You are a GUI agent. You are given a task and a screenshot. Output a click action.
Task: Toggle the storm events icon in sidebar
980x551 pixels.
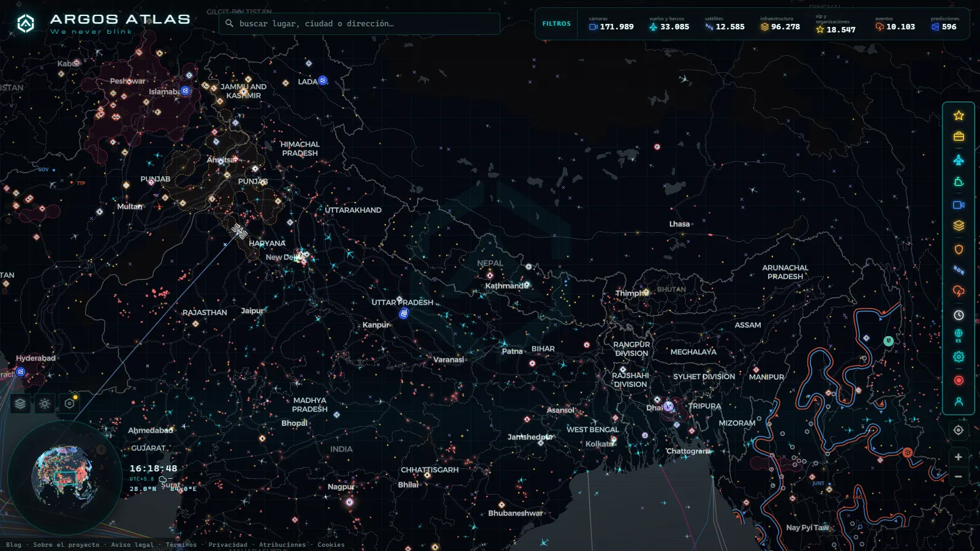pyautogui.click(x=959, y=291)
